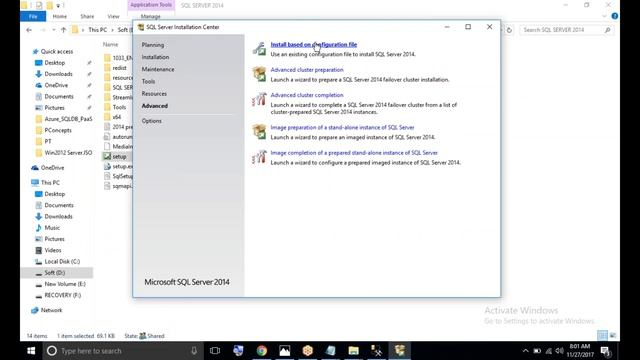Open the Manage ribbon tab in Explorer
Viewport: 640px width, 360px height.
(151, 16)
